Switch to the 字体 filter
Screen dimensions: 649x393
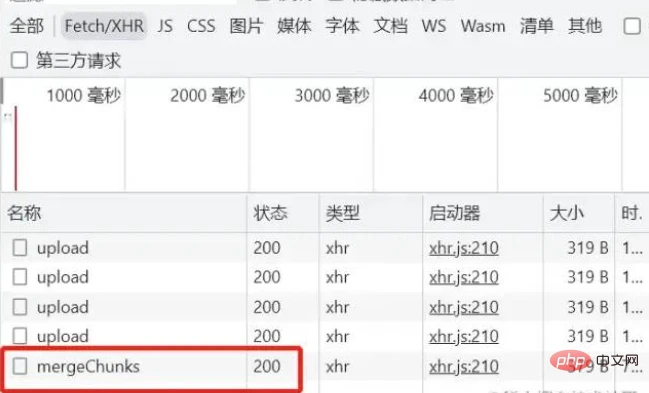point(342,26)
